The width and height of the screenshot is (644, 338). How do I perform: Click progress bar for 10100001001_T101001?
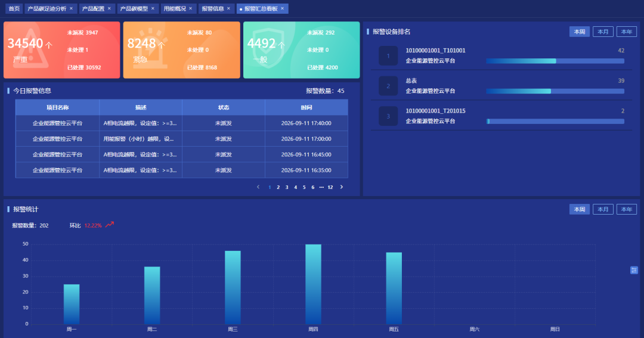555,61
